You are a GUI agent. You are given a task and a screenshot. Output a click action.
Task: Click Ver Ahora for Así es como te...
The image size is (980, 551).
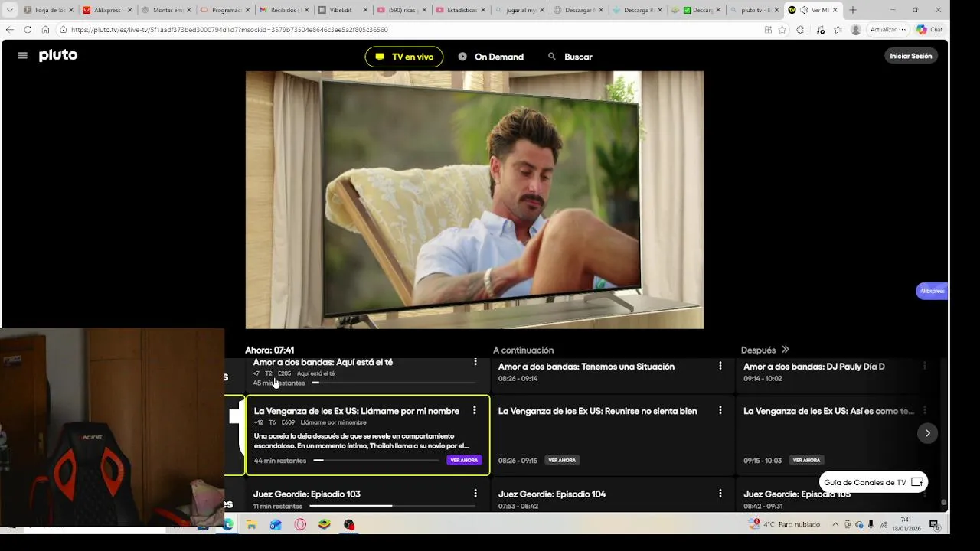[x=806, y=460]
